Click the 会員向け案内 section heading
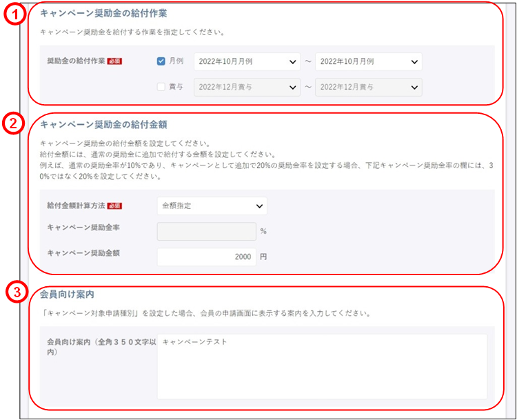Viewport: 517px width, 420px height. point(68,294)
